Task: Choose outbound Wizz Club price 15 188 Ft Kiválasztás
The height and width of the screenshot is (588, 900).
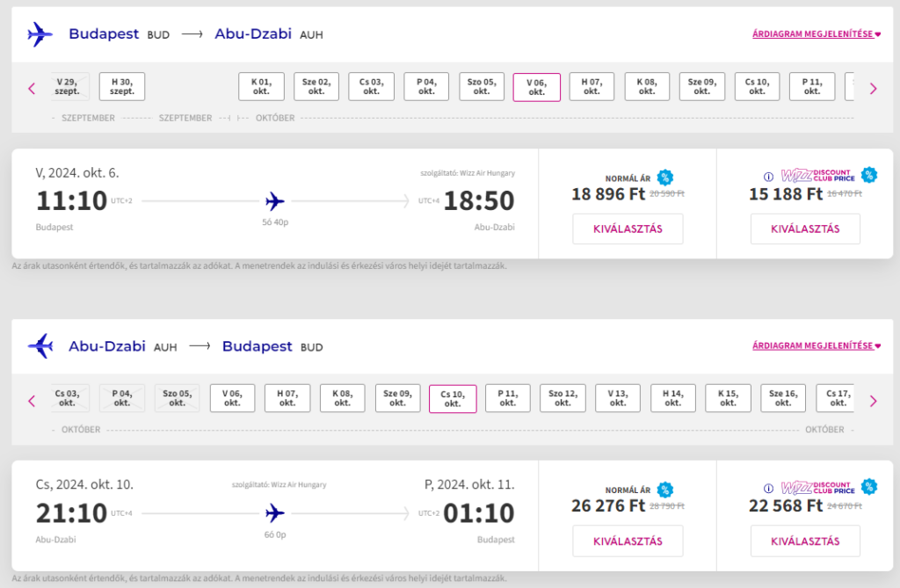Action: click(x=805, y=229)
